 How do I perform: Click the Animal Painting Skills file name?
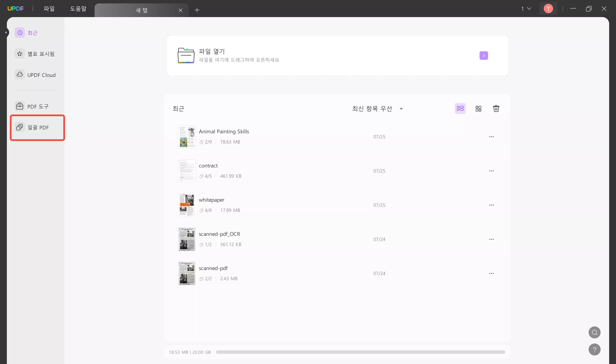click(224, 131)
